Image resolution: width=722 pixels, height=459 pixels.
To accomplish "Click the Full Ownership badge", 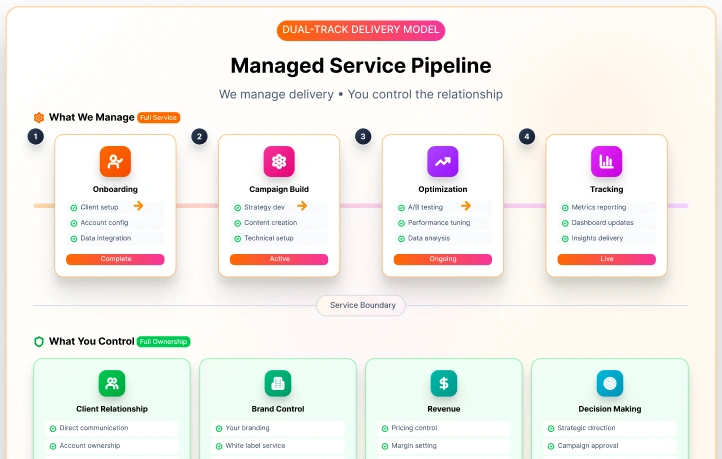I will pyautogui.click(x=164, y=341).
